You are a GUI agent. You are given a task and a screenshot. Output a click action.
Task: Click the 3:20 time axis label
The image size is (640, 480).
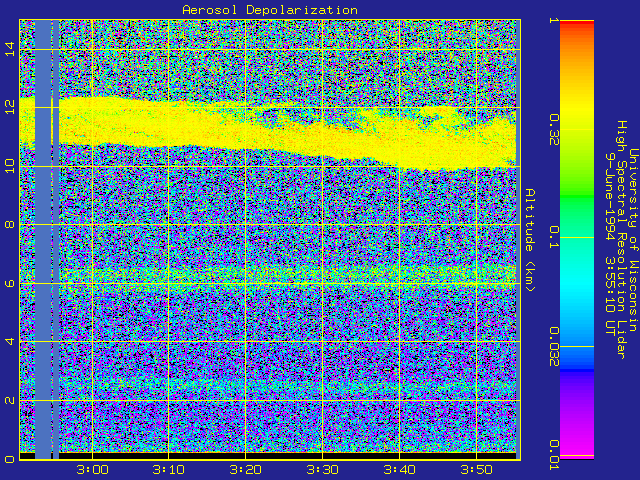click(245, 470)
